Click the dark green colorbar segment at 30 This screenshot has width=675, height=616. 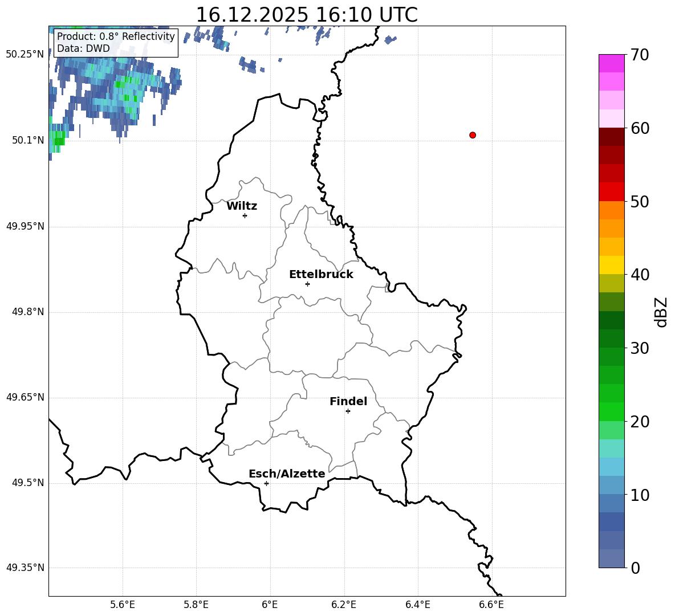tap(611, 338)
